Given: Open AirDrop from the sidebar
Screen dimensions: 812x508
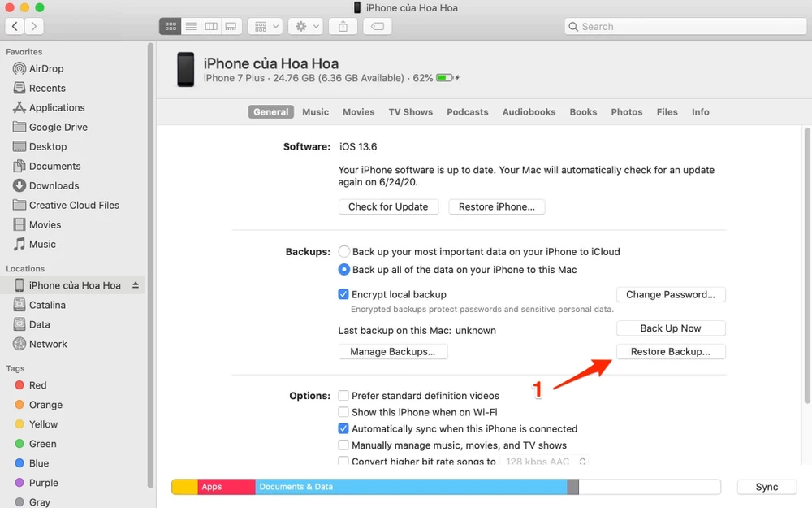Looking at the screenshot, I should [x=47, y=68].
